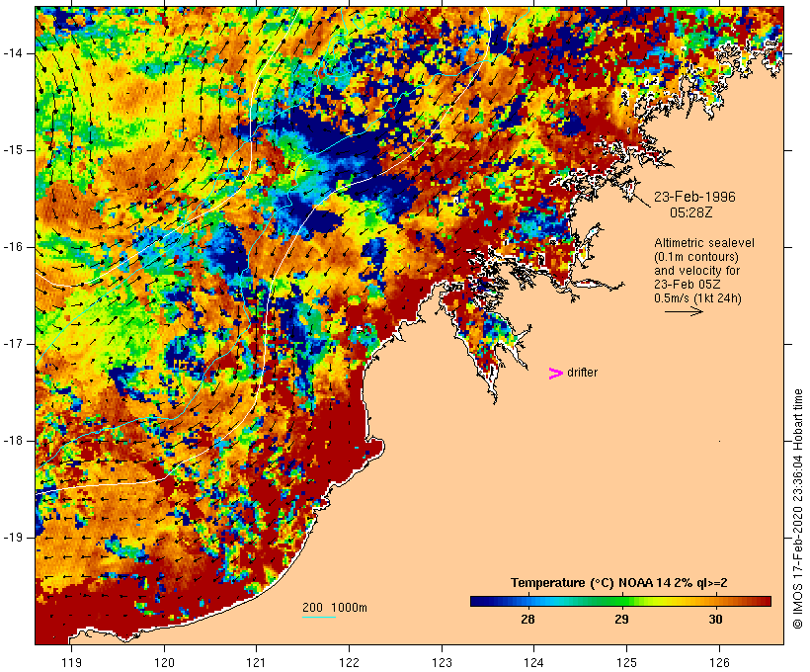Screen dimensions: 810x672
Task: Click longitude label 123
Action: click(x=442, y=662)
